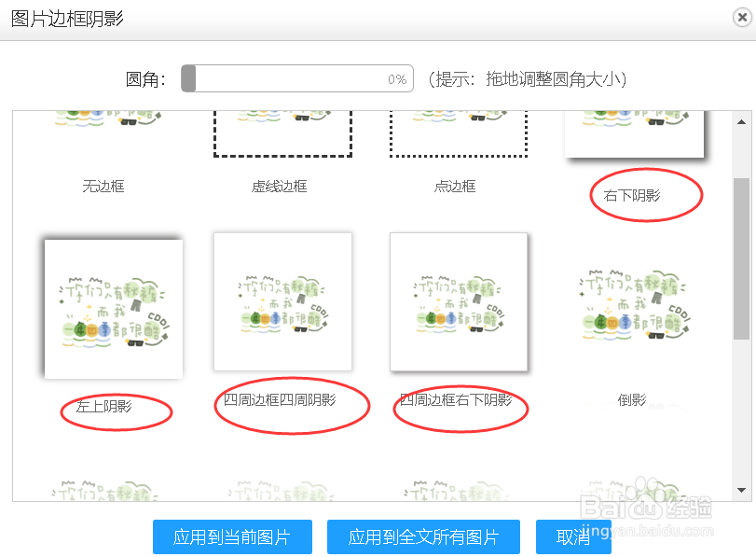The image size is (756, 557).
Task: Select the 虚线边框 dashed border style
Action: coord(282,131)
